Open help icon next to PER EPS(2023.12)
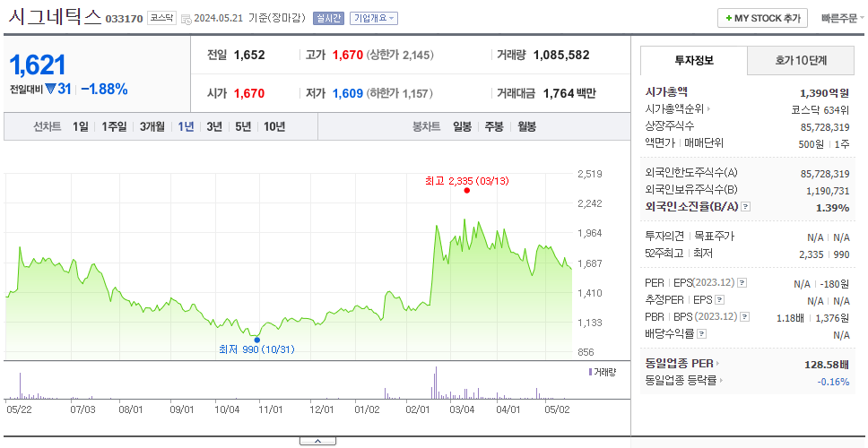This screenshot has width=868, height=448. tap(742, 283)
